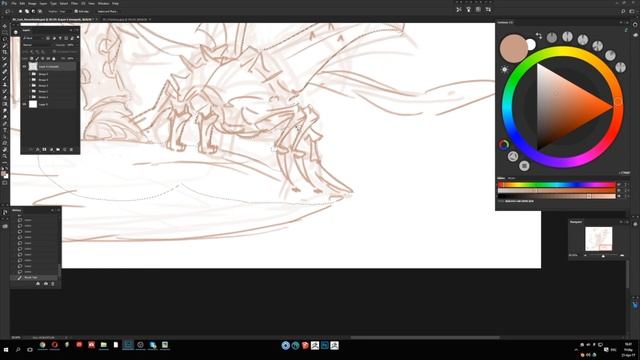
Task: Open Windows taskbar search
Action: click(x=18, y=350)
